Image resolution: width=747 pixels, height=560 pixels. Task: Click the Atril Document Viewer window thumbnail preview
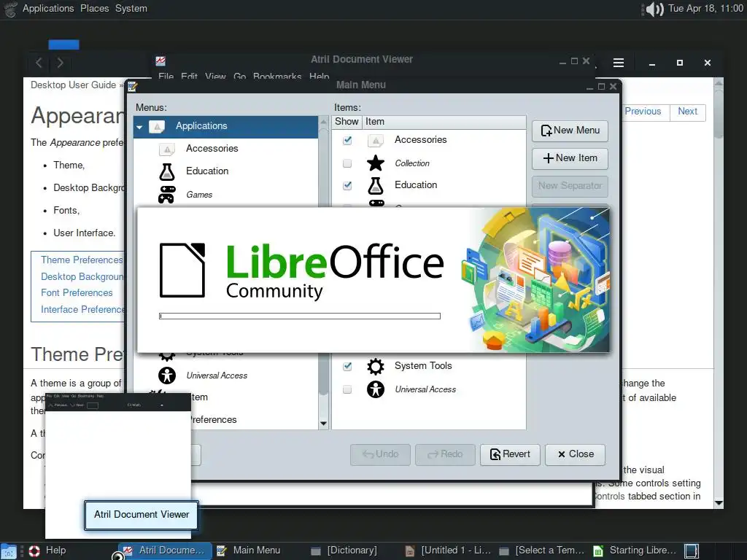pyautogui.click(x=118, y=466)
